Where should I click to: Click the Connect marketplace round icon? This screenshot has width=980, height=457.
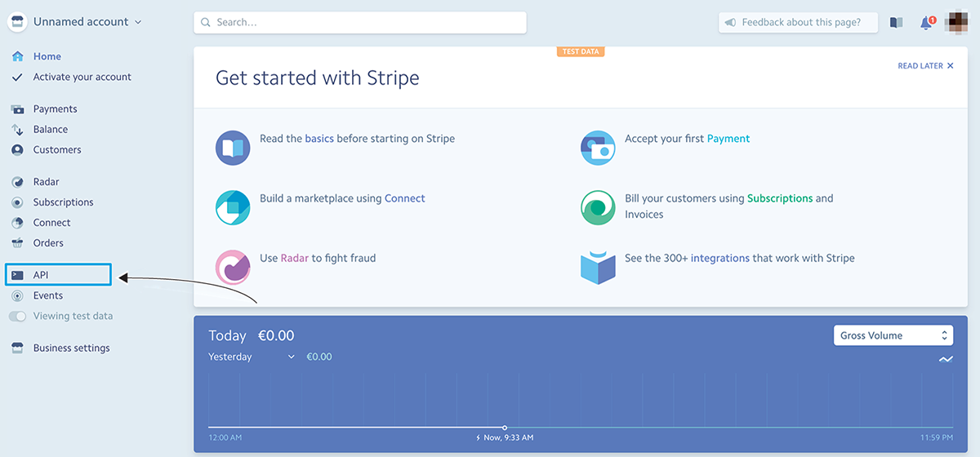click(233, 207)
